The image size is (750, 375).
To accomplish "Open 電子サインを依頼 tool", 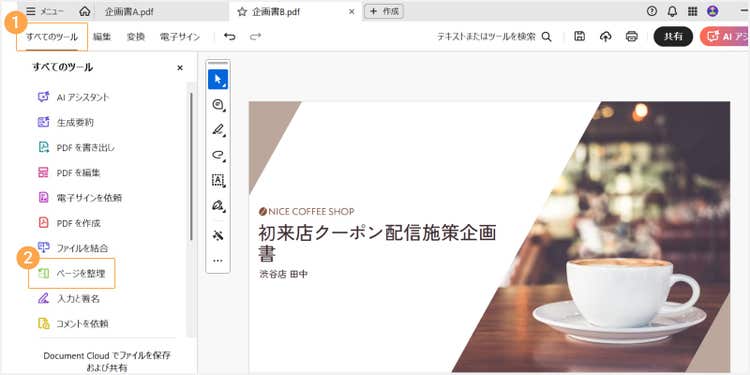I will point(79,198).
